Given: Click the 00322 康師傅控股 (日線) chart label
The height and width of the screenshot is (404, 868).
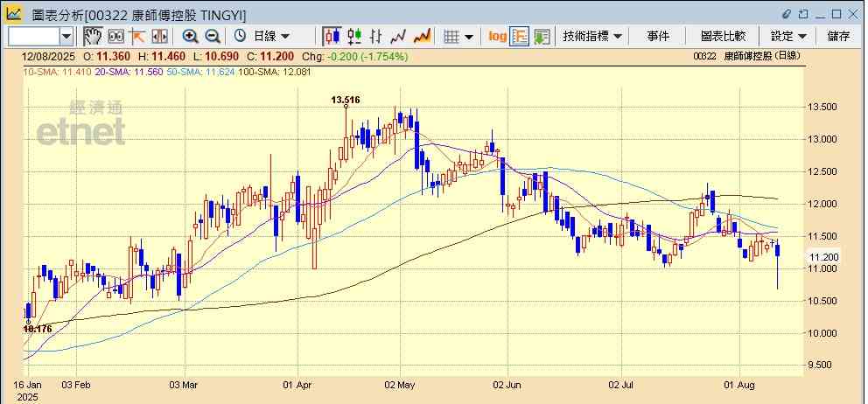Looking at the screenshot, I should [x=746, y=56].
